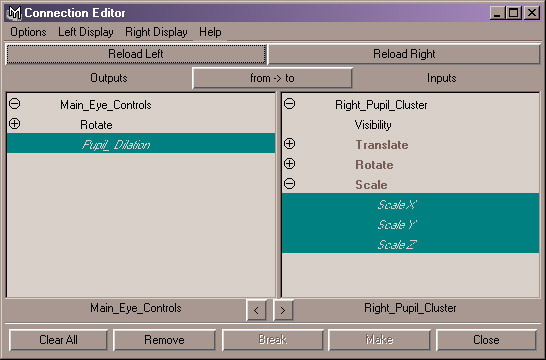Click the right arrow navigation button
546x360 pixels.
coord(283,310)
